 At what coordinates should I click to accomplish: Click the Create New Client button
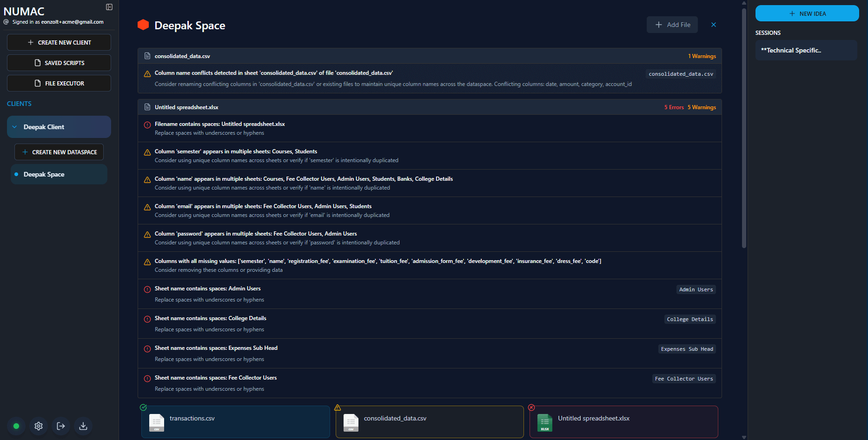[x=59, y=42]
